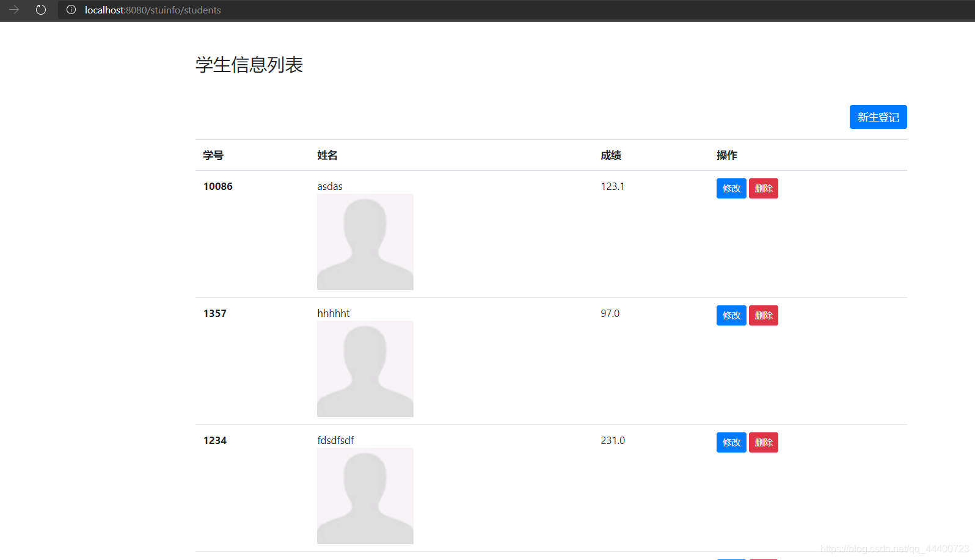This screenshot has width=975, height=560.
Task: Select the name fdsdfsdf
Action: 335,440
